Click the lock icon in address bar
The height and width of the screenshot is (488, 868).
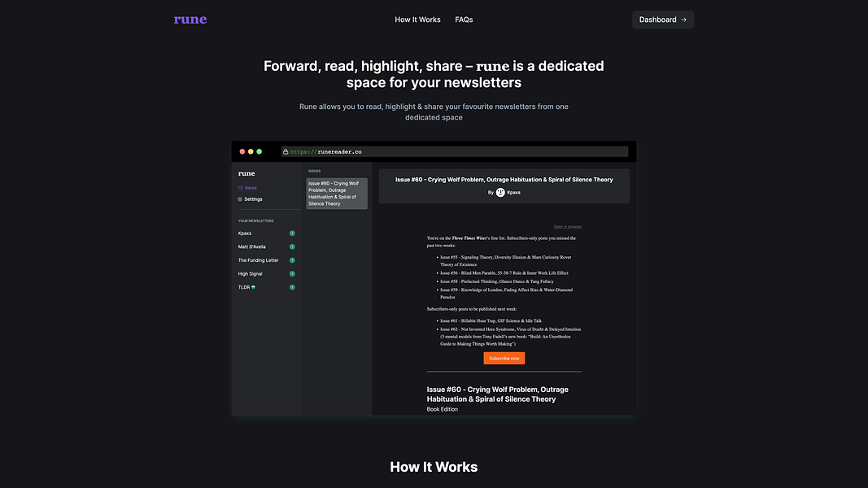pyautogui.click(x=286, y=151)
